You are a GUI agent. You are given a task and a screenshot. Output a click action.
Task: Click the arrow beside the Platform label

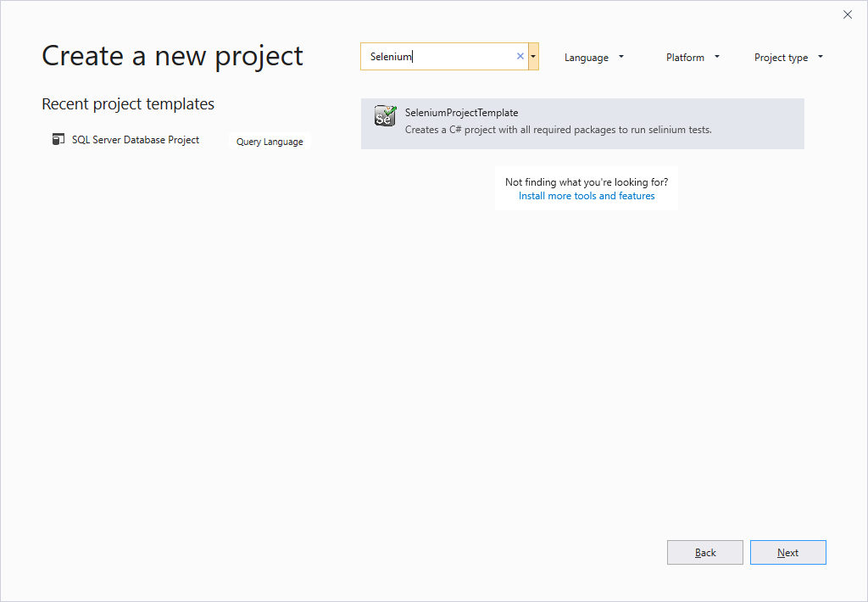tap(717, 57)
